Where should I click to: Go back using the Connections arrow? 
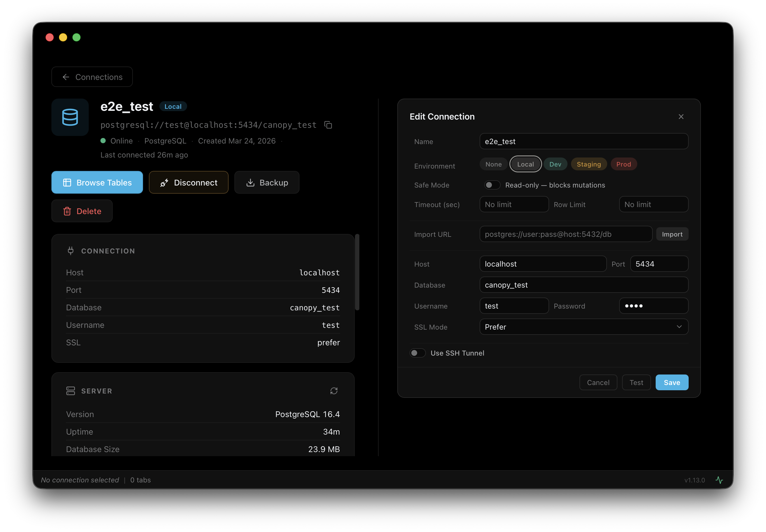pos(66,77)
